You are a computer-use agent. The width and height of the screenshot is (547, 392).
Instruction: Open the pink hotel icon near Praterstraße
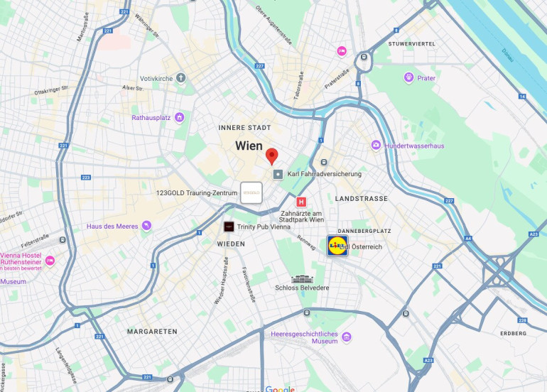point(342,51)
